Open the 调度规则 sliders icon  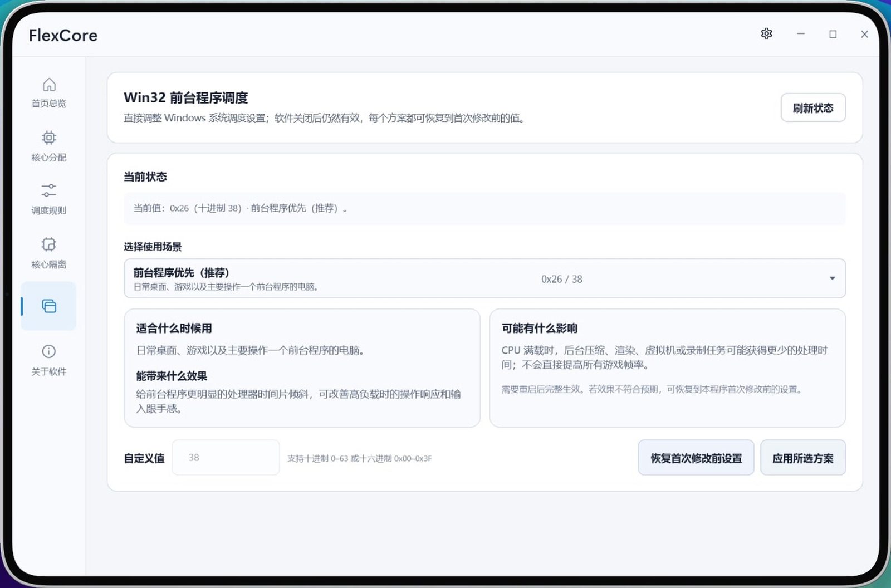pos(49,190)
